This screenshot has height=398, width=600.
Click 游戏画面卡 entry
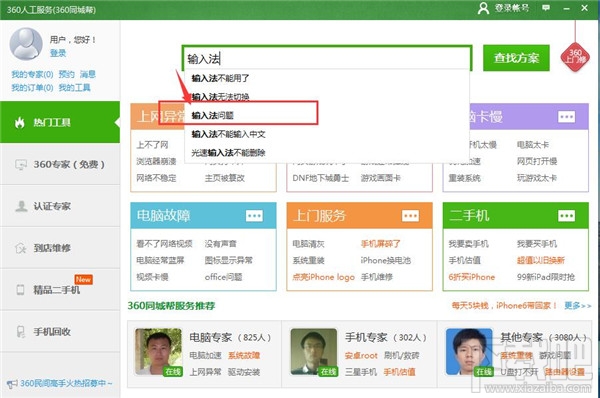380,178
